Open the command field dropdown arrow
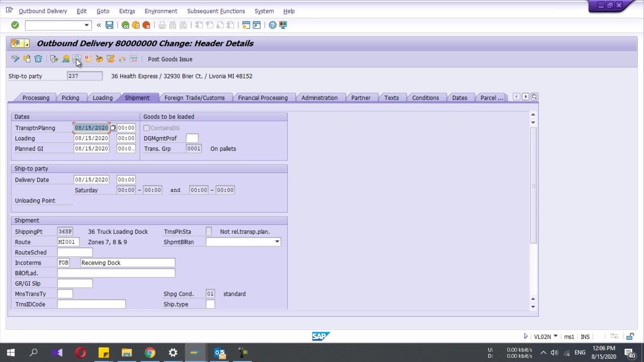Image resolution: width=644 pixels, height=362 pixels. click(x=87, y=25)
